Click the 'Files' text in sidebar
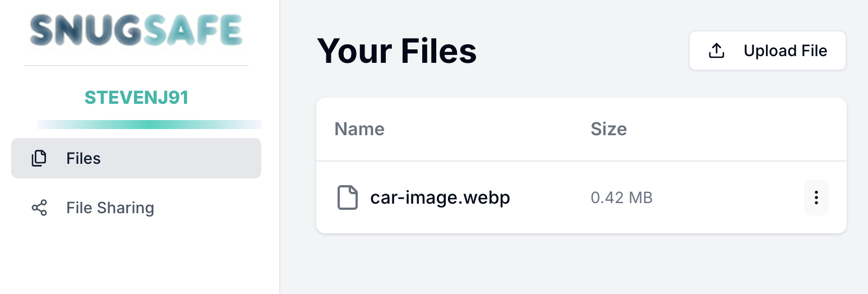Viewport: 868px width, 294px height. click(84, 159)
